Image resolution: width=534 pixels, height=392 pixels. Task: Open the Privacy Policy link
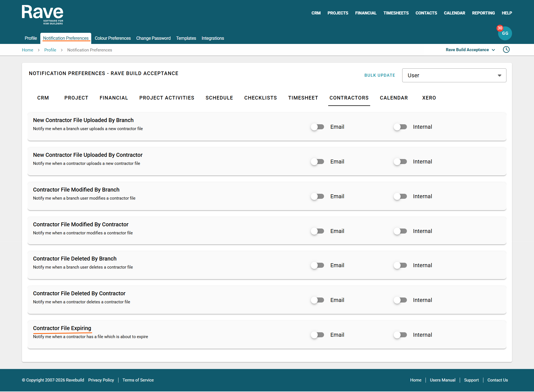pos(101,380)
